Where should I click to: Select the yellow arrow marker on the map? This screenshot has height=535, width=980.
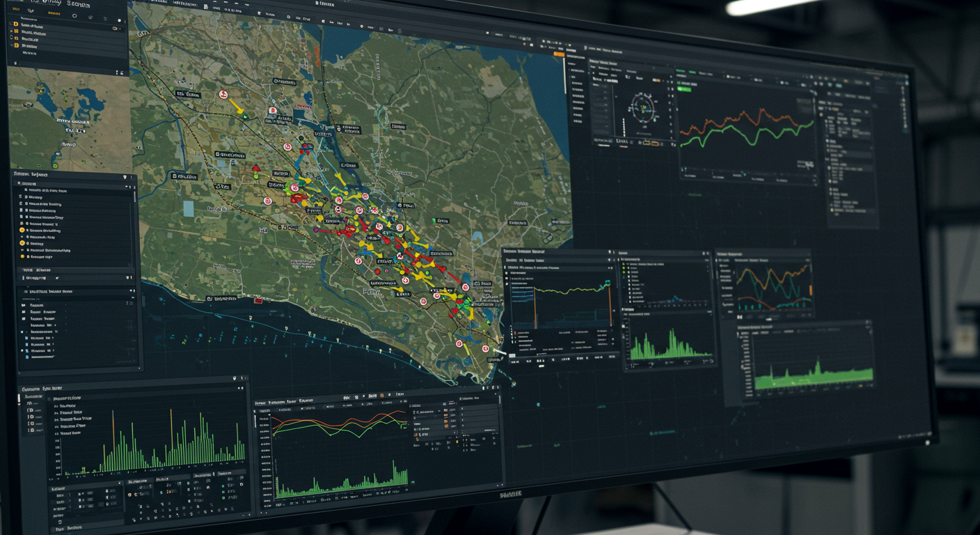[237, 106]
